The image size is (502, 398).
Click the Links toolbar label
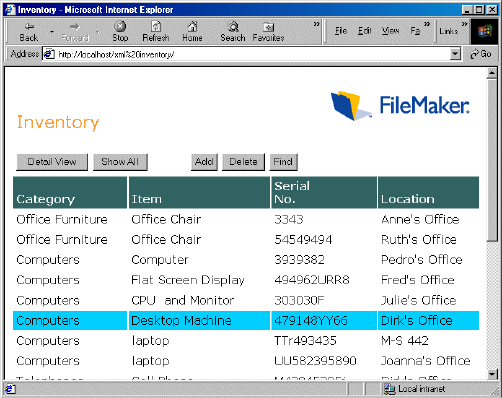click(448, 31)
